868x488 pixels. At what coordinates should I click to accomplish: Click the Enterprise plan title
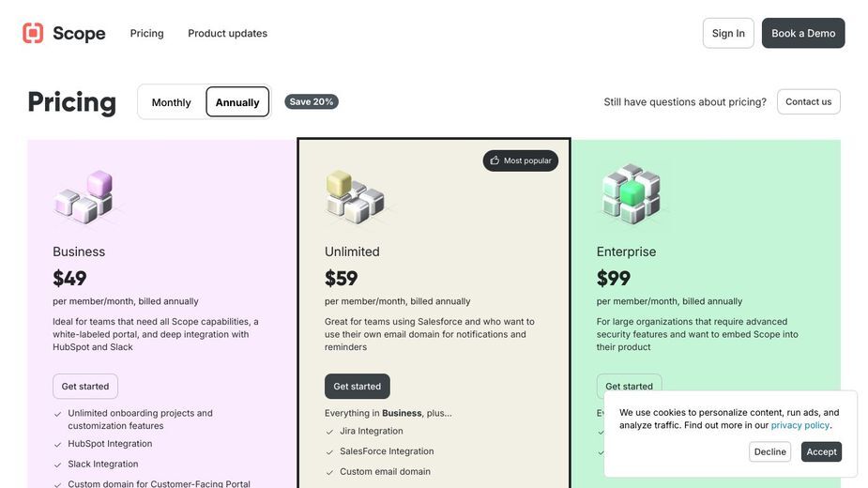click(626, 252)
